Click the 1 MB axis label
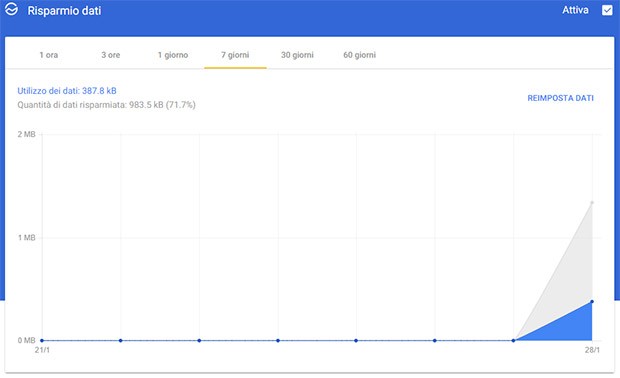This screenshot has width=620, height=378. [26, 238]
